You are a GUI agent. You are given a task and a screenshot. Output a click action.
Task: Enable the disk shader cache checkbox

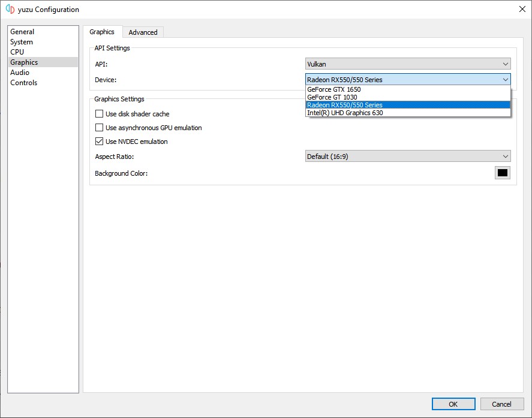click(99, 113)
